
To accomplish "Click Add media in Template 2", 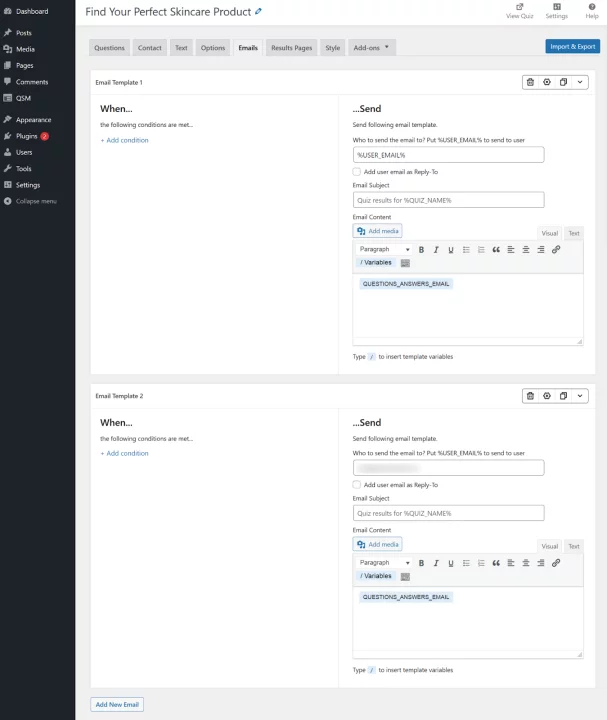I will click(377, 544).
